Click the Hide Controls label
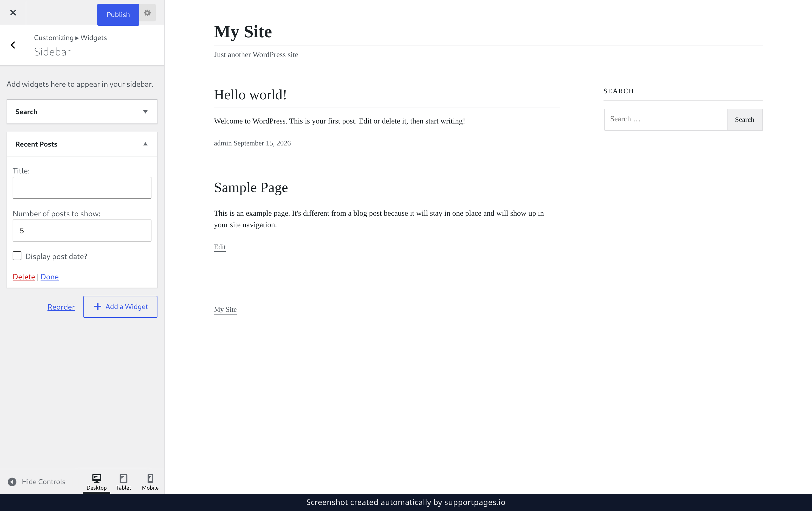The image size is (812, 511). pyautogui.click(x=44, y=482)
